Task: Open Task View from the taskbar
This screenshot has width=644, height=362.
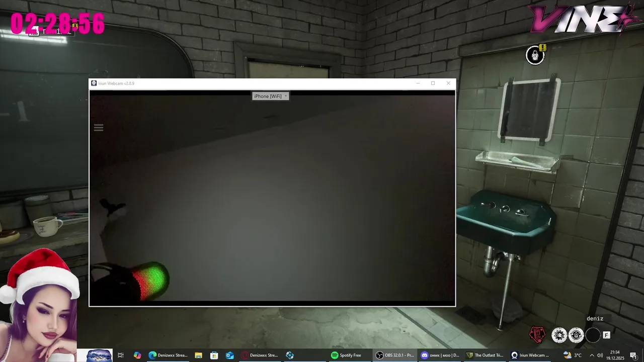Action: pos(121,355)
